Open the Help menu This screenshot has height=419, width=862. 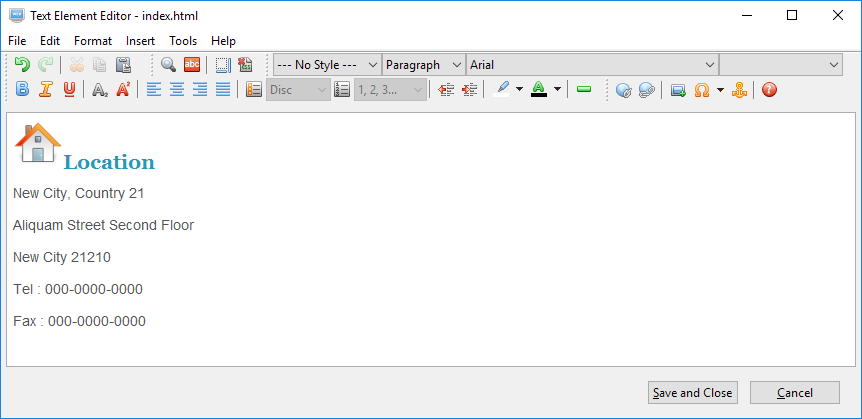[223, 41]
